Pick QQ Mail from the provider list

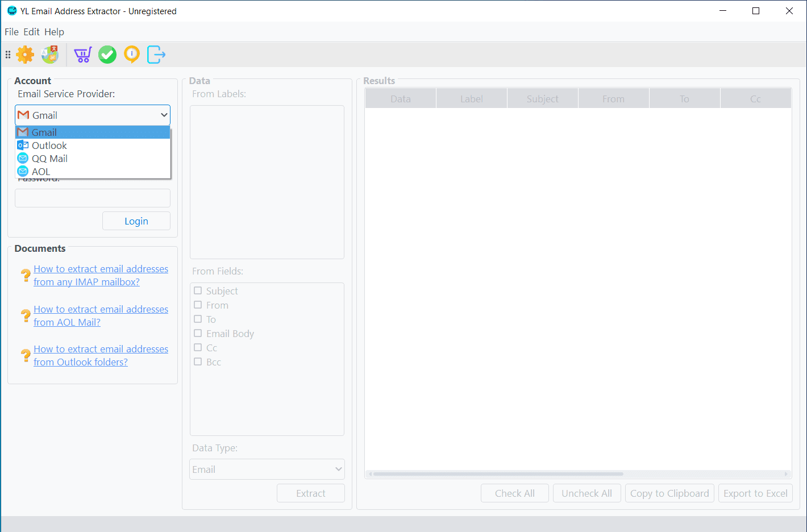[93, 159]
